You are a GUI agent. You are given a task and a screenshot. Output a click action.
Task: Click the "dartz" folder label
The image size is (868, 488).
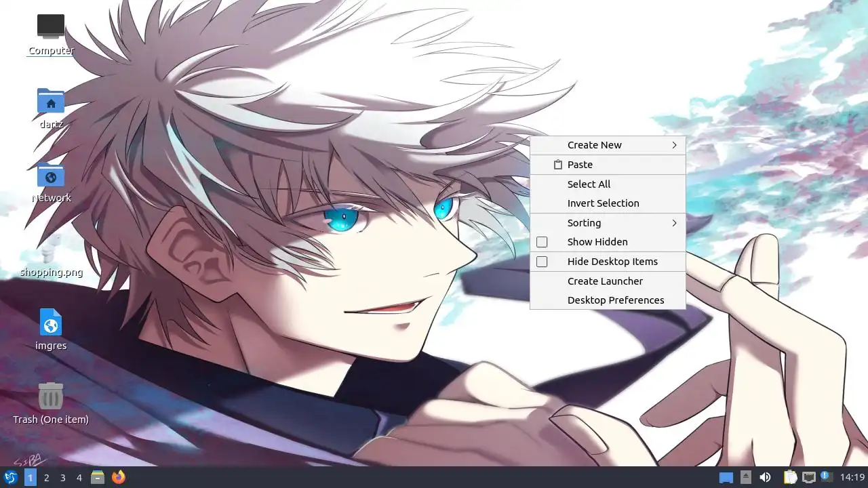[51, 124]
